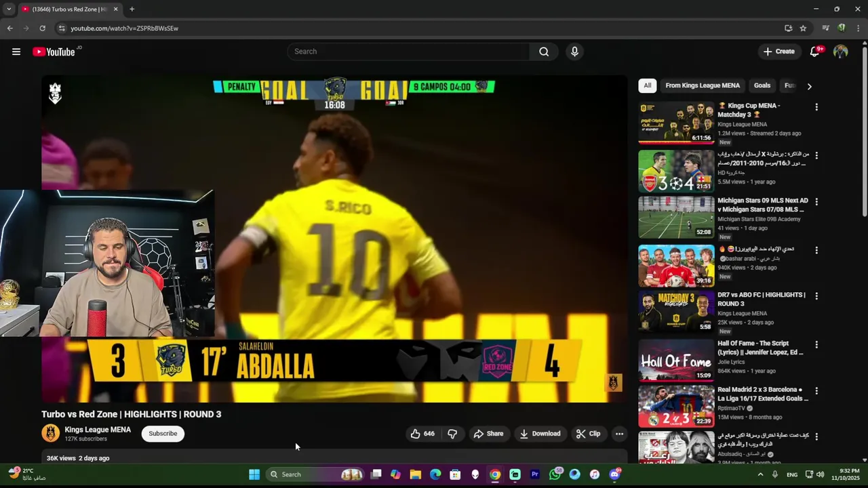Open Kings Cup MENA Matchday 3 thumbnail

coord(676,123)
